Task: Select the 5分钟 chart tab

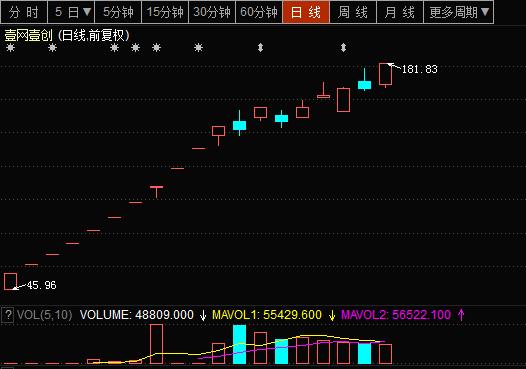Action: pyautogui.click(x=118, y=12)
